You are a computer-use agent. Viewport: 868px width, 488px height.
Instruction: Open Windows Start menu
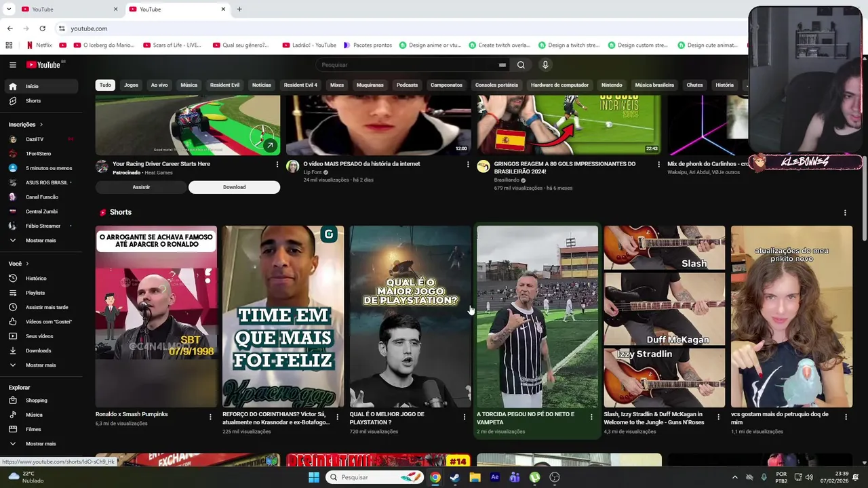[314, 477]
